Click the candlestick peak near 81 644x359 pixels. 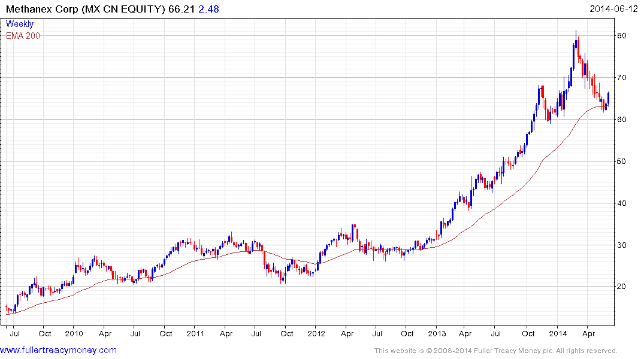point(576,41)
